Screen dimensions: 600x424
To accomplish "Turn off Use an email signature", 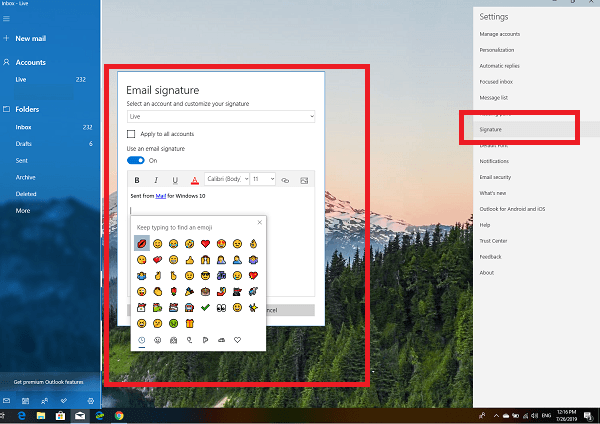I will (135, 160).
